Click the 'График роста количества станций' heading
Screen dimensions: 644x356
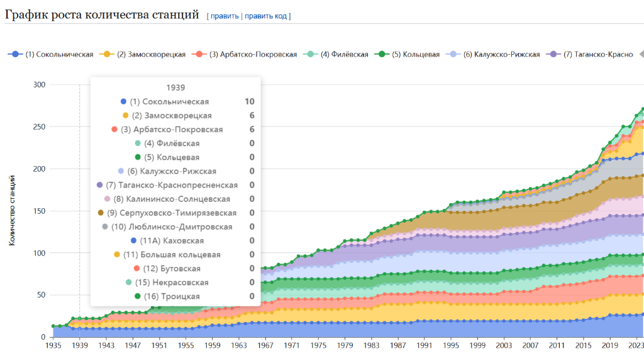click(102, 14)
